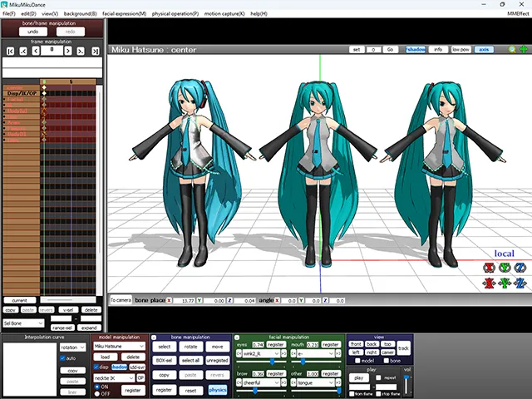The width and height of the screenshot is (532, 399).
Task: Click the bone place X value field
Action: 184,301
